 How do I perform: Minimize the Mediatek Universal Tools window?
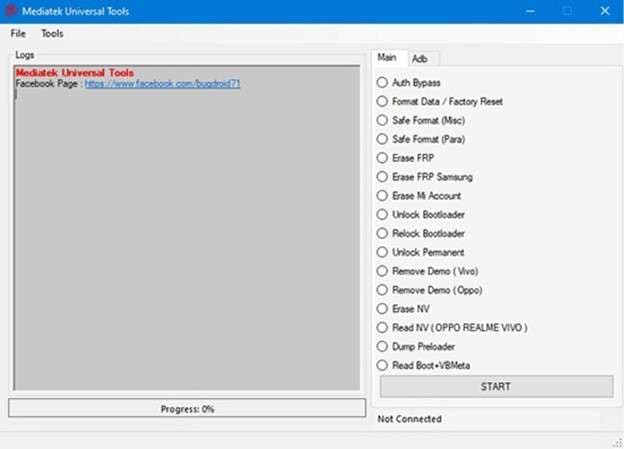point(530,11)
